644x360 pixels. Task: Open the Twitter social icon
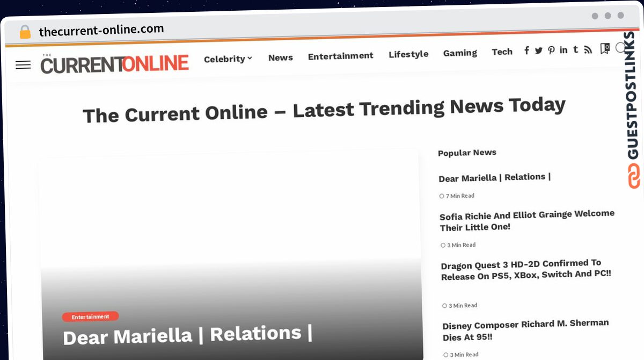point(538,51)
